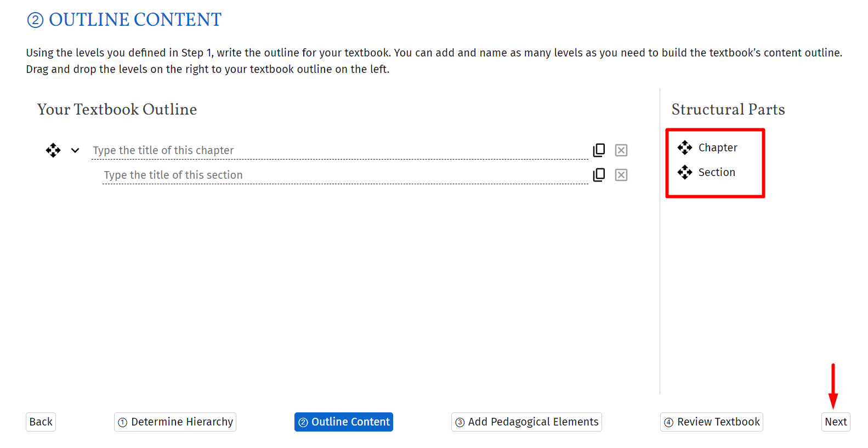Click the chapter row's move handle icon
This screenshot has height=448, width=868.
[x=53, y=150]
